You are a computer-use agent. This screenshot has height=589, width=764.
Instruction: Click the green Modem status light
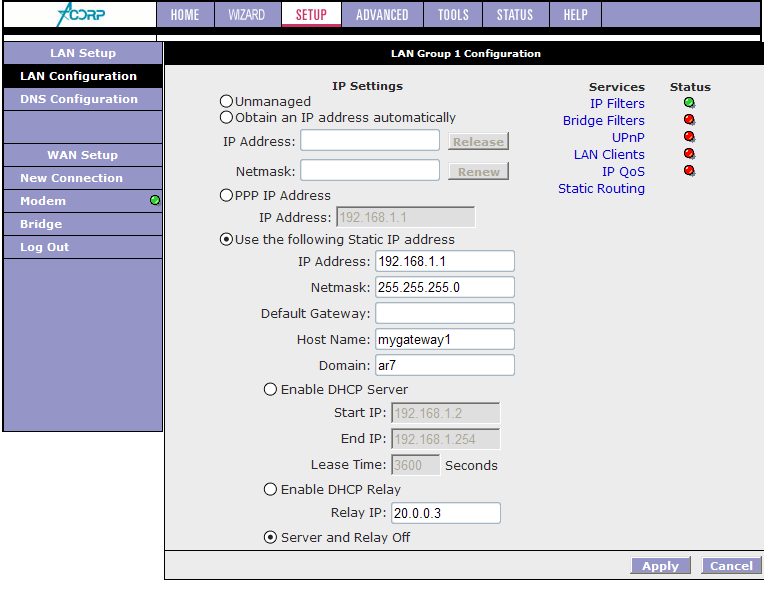coord(155,201)
